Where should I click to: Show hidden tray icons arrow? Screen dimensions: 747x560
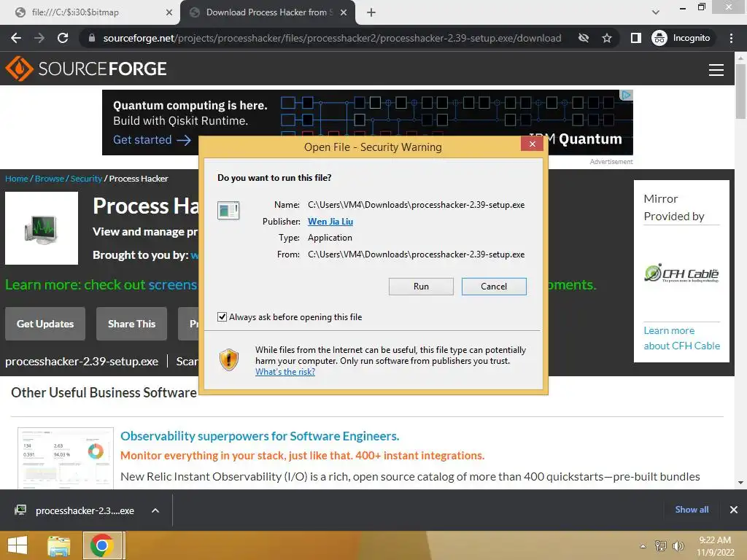point(643,545)
